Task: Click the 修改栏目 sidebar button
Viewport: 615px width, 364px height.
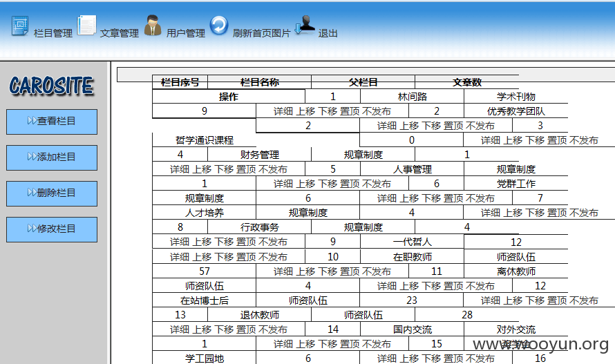Action: [x=52, y=229]
